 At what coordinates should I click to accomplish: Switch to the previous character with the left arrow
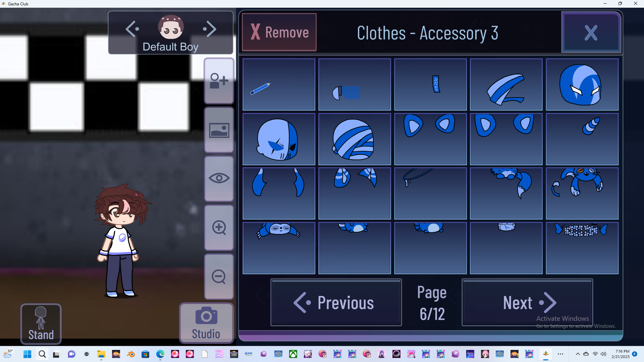point(132,29)
